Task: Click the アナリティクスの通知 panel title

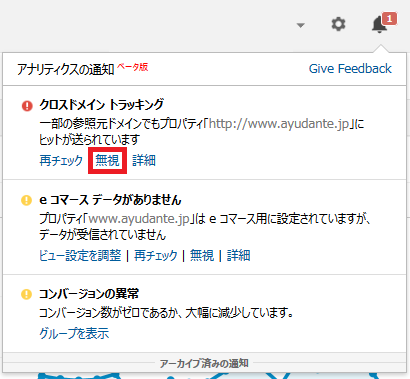Action: pos(65,69)
